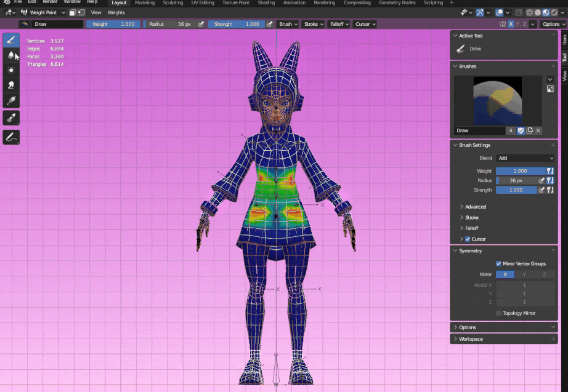The height and width of the screenshot is (392, 568).
Task: Switch to the Sculpting workspace tab
Action: point(172,3)
